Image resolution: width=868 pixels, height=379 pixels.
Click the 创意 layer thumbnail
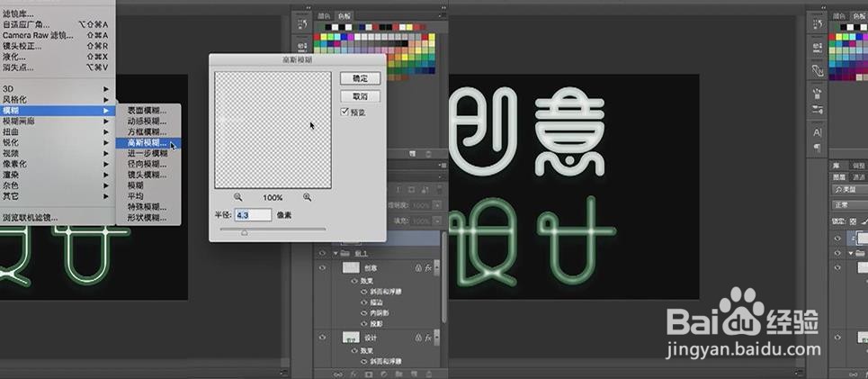tap(351, 267)
